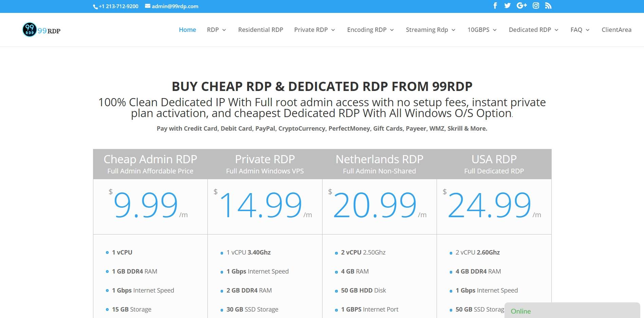Viewport: 644px width, 318px height.
Task: Click '1 GBPS Internet Port' feature text
Action: tap(369, 309)
